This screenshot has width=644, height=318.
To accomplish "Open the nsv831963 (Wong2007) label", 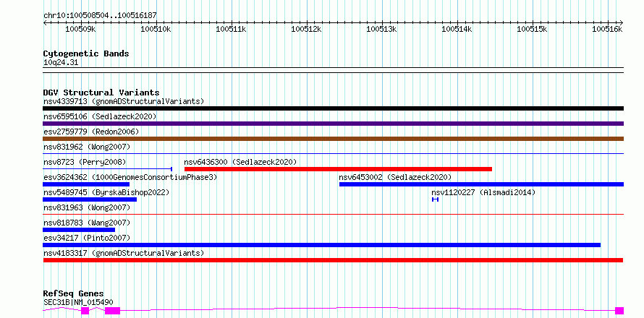I will (x=87, y=207).
